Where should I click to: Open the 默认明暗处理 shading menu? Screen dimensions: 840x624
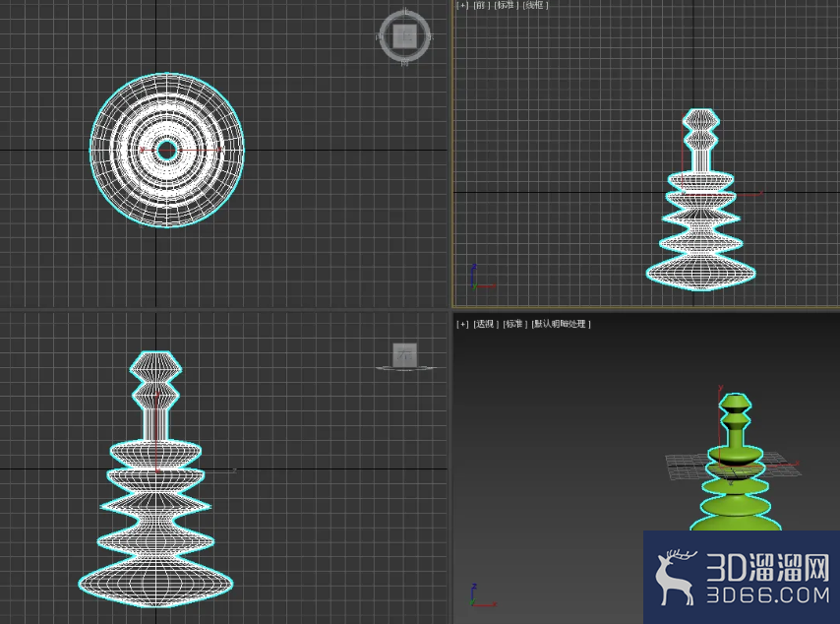pyautogui.click(x=561, y=324)
